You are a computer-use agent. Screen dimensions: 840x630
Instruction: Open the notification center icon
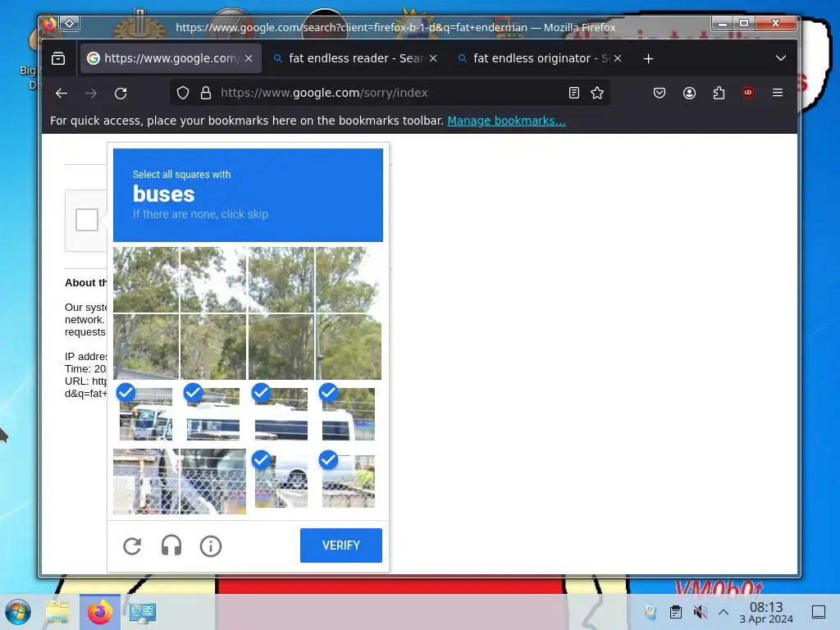point(819,612)
